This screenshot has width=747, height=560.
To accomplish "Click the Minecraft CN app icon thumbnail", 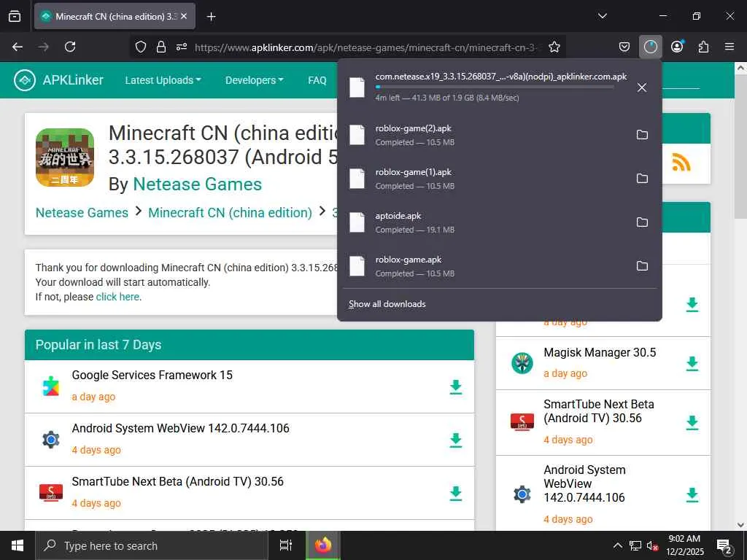I will coord(65,157).
